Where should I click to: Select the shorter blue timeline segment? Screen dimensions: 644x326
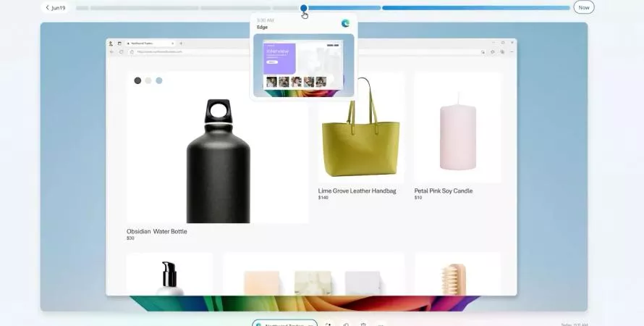[x=344, y=8]
